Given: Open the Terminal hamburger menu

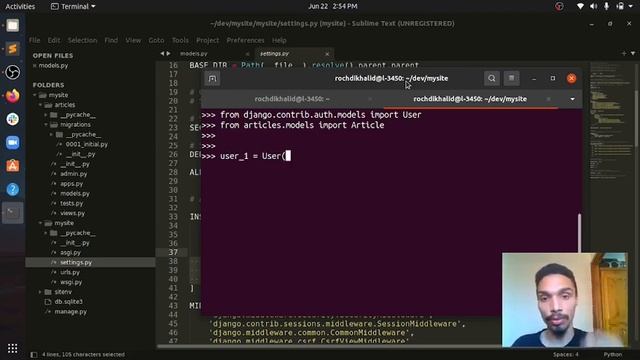Looking at the screenshot, I should click(x=511, y=78).
